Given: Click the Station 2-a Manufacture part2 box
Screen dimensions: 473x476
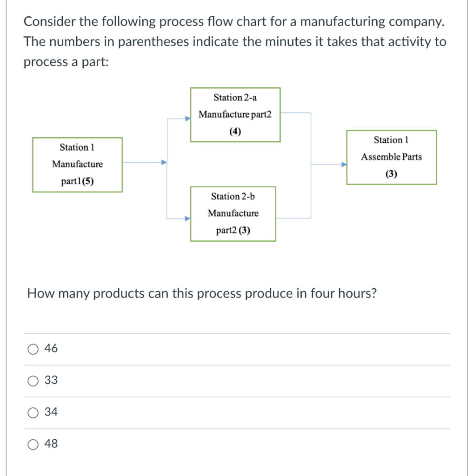Looking at the screenshot, I should pos(235,114).
